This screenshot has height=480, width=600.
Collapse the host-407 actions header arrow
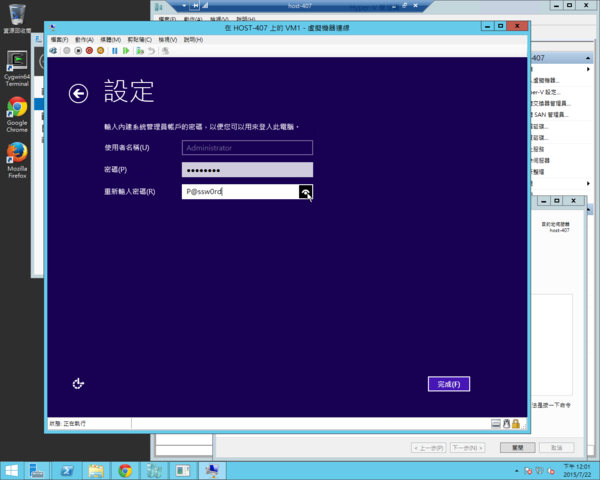588,58
